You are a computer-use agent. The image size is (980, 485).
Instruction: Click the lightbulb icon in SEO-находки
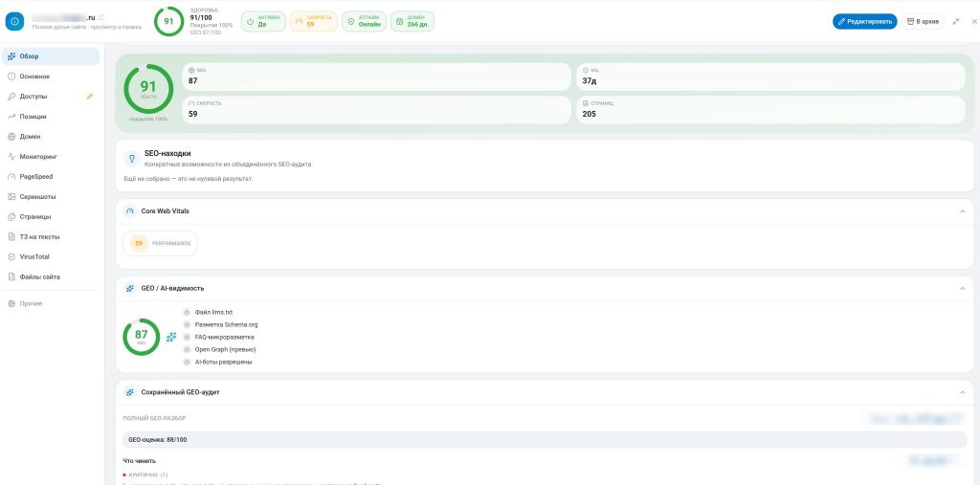coord(132,159)
